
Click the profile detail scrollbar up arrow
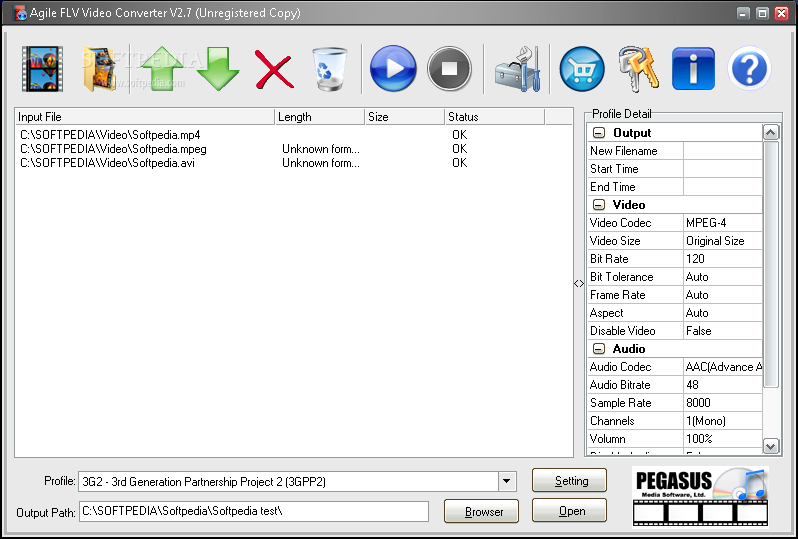pos(771,133)
